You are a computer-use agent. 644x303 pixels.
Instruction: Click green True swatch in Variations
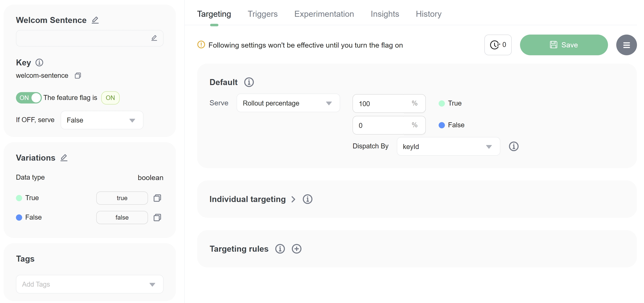19,198
